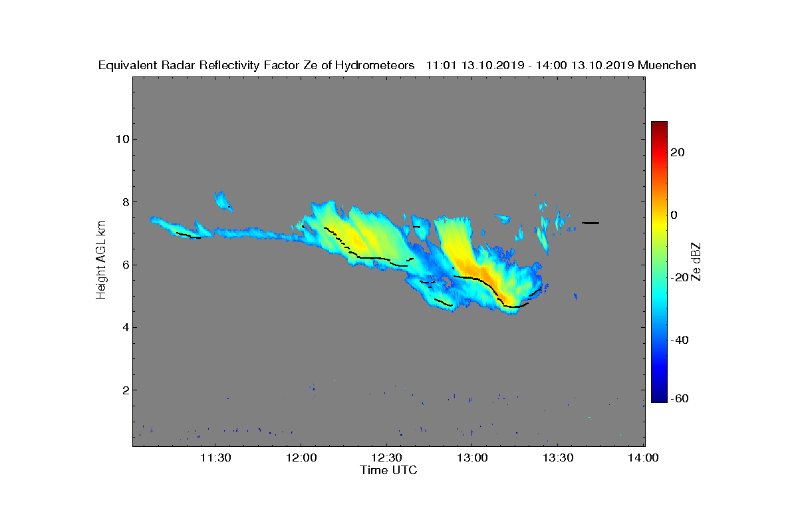798x532 pixels.
Task: Click the date range text ending in 'Muenchen'
Action: pyautogui.click(x=561, y=65)
